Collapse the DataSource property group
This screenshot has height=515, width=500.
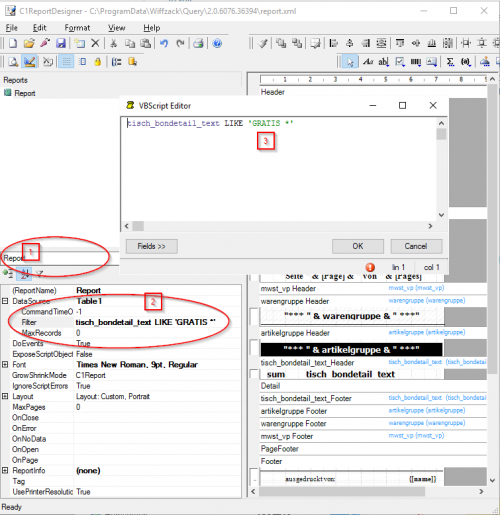[5, 301]
